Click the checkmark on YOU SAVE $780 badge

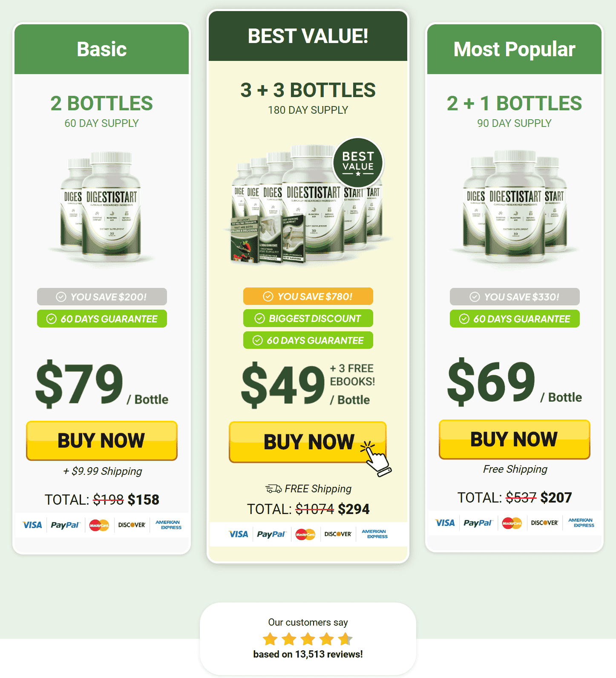268,296
